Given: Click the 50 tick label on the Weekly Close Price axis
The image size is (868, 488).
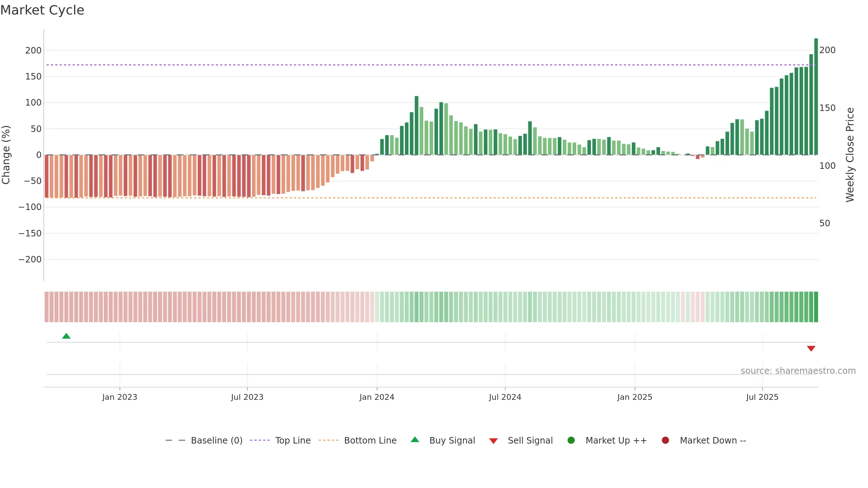Looking at the screenshot, I should coord(825,223).
